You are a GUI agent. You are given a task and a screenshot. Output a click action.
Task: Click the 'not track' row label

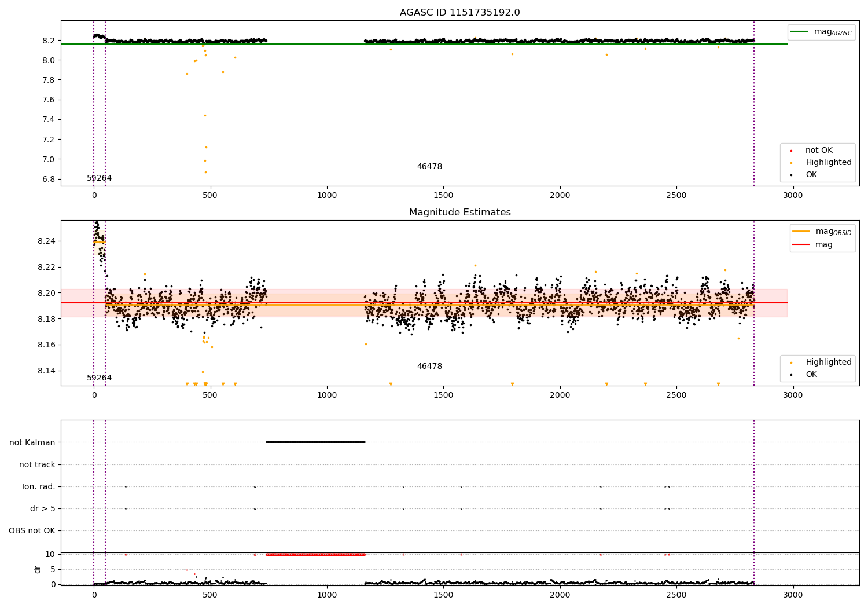[x=37, y=464]
